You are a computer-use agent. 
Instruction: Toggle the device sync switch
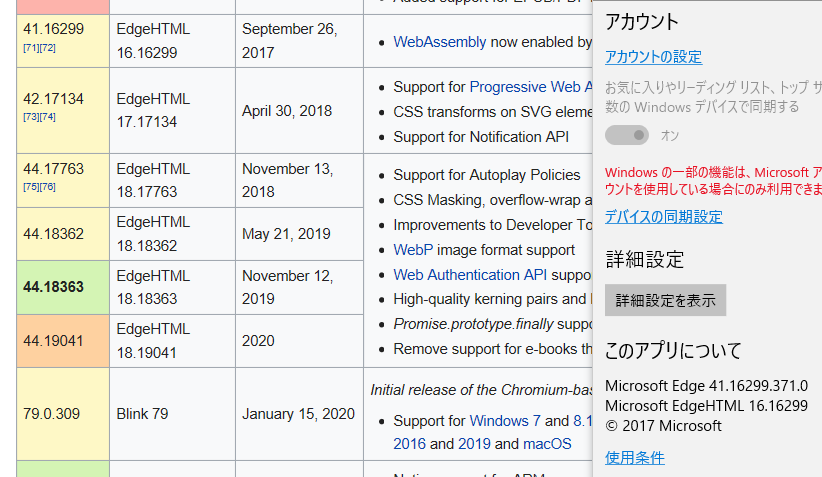tap(626, 135)
